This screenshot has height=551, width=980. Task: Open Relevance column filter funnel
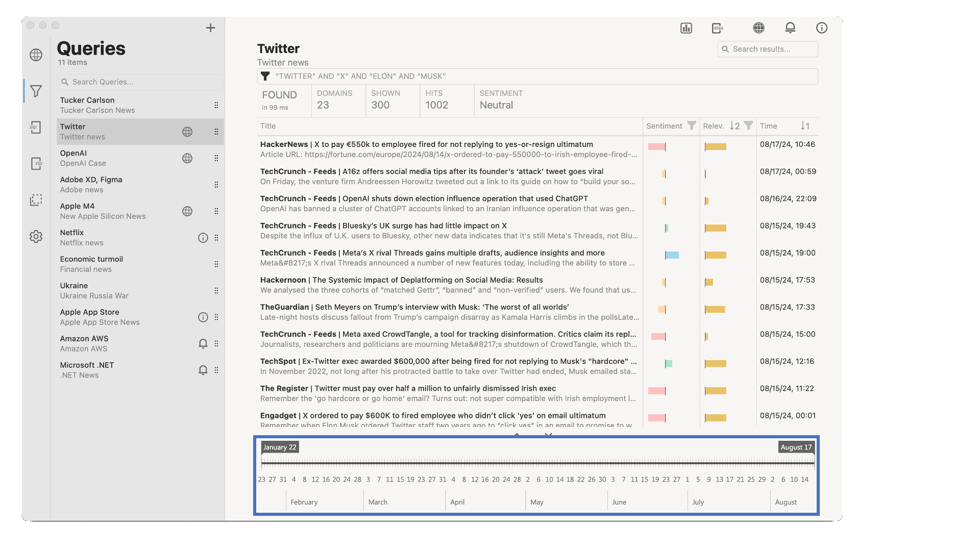[x=748, y=126]
